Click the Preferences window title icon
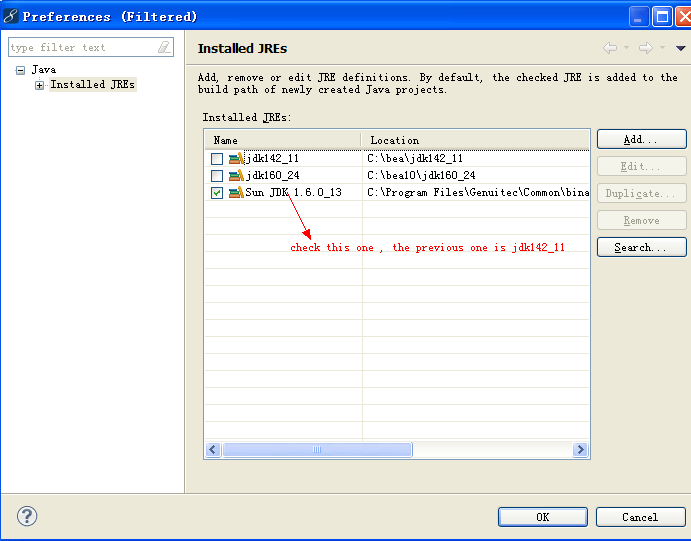691x541 pixels. pos(10,16)
